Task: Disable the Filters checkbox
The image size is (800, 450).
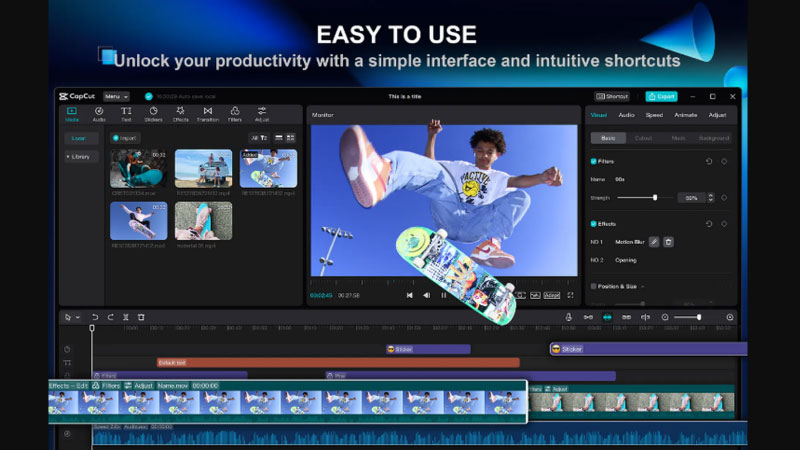Action: (x=594, y=161)
